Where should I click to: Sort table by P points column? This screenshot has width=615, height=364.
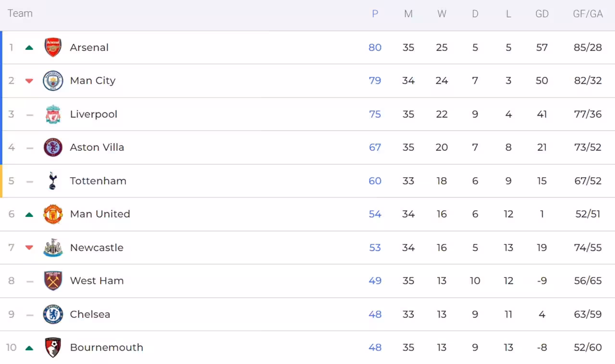pos(375,14)
